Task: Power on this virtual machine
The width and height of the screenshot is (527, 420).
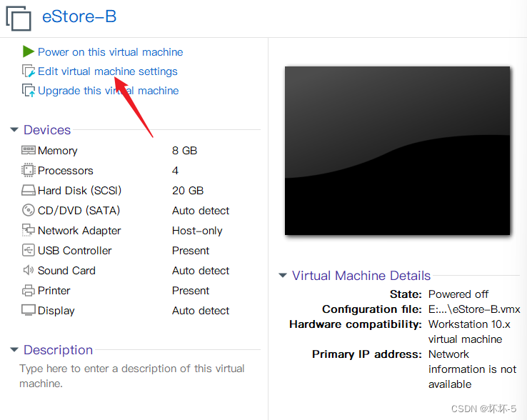Action: point(110,51)
